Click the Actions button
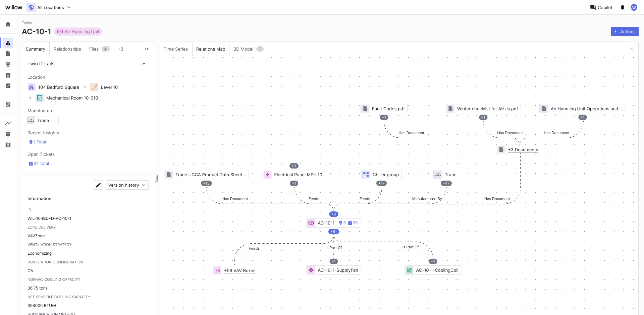 (624, 31)
